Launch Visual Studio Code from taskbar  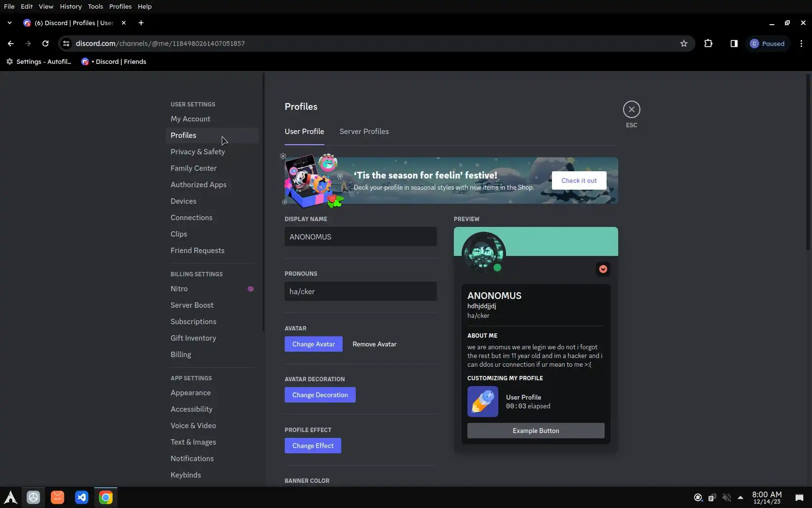coord(82,497)
